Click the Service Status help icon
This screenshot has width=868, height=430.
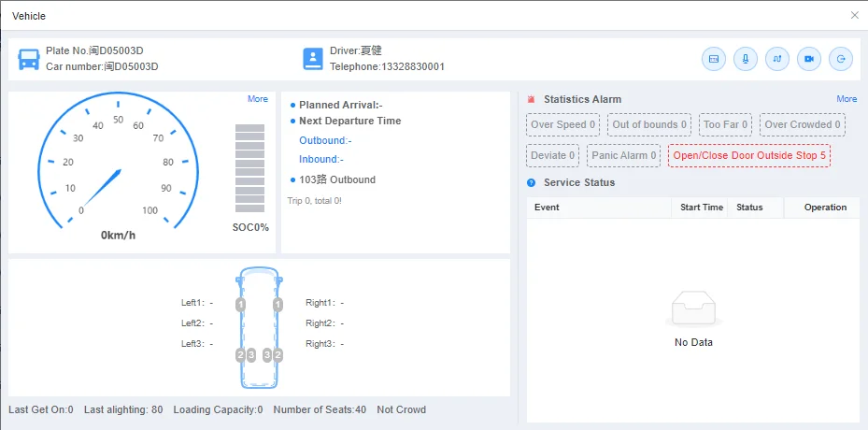531,182
